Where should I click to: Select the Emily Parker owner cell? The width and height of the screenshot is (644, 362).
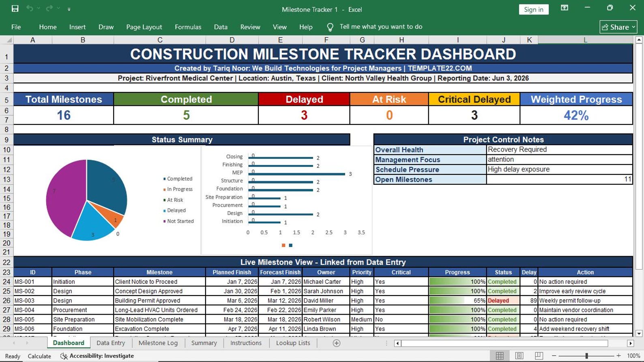326,310
